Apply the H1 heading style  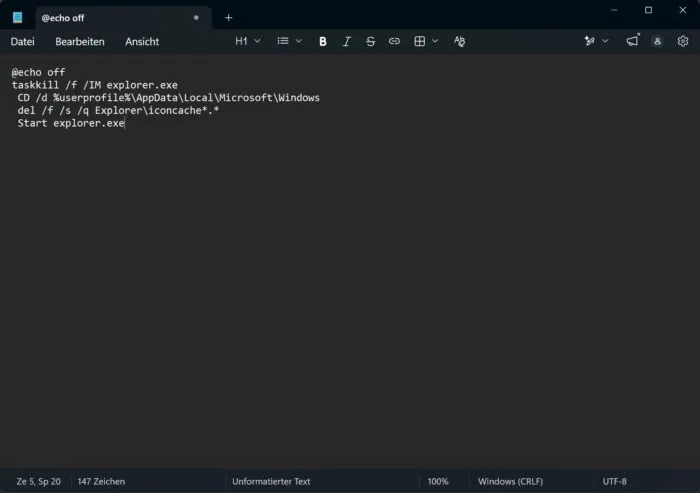(241, 41)
